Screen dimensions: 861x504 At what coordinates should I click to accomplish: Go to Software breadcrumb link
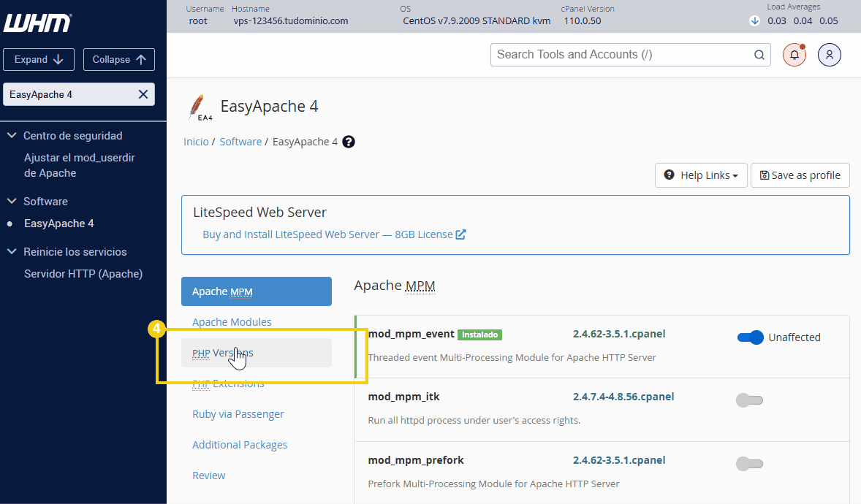tap(240, 142)
